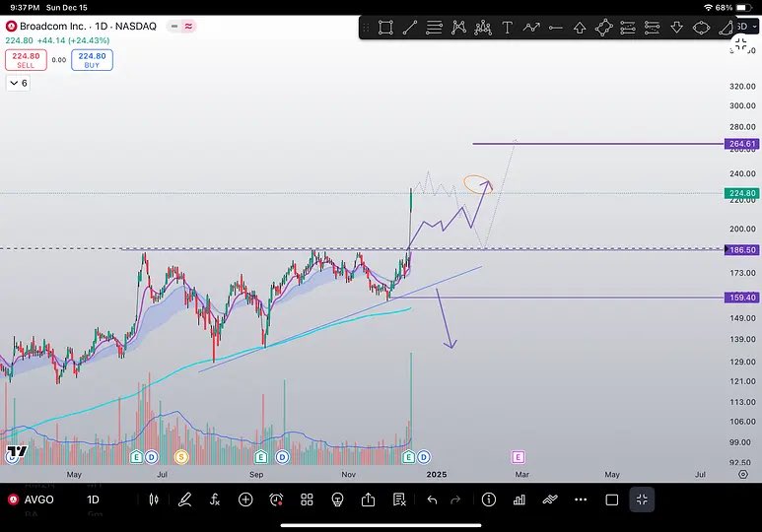Image resolution: width=762 pixels, height=532 pixels.
Task: Select the 159.40 horizontal line price label
Action: [741, 298]
